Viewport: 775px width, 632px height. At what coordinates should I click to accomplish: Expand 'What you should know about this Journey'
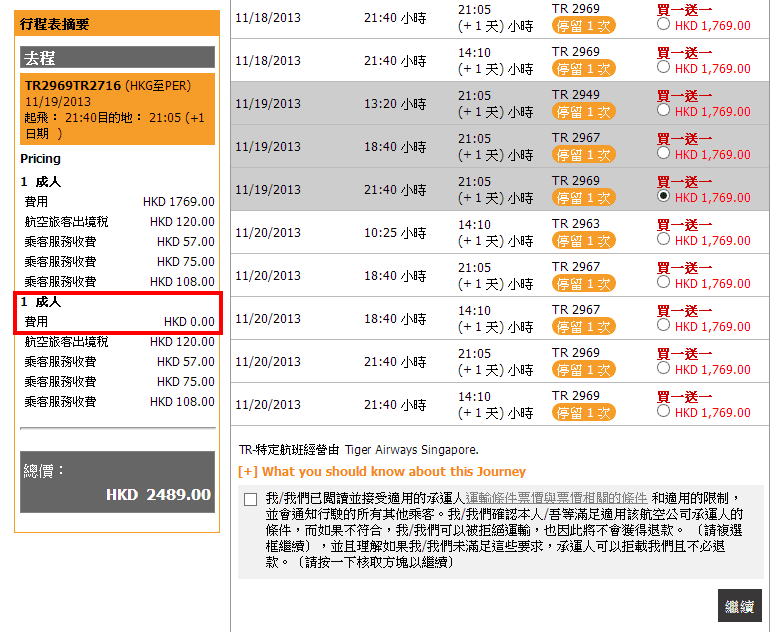(x=381, y=472)
